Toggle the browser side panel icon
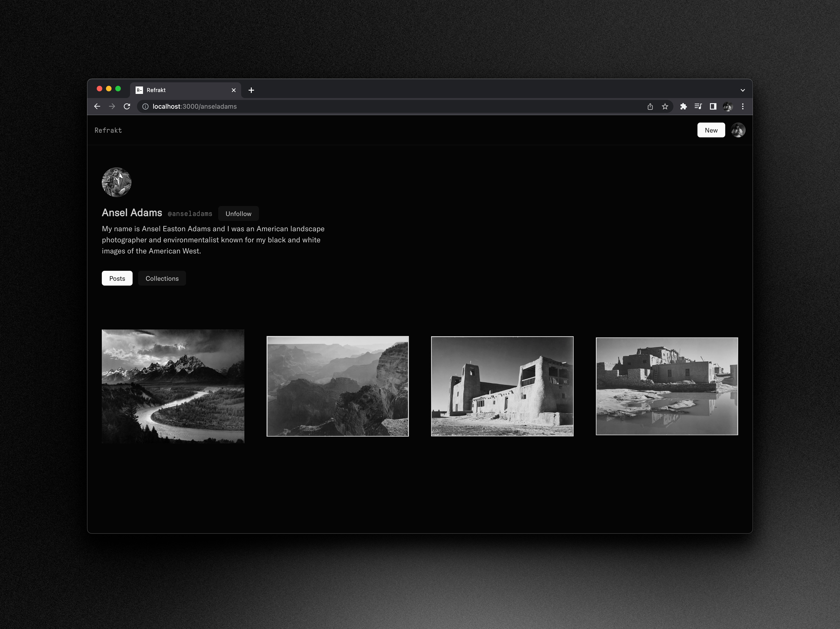Image resolution: width=840 pixels, height=629 pixels. click(713, 107)
